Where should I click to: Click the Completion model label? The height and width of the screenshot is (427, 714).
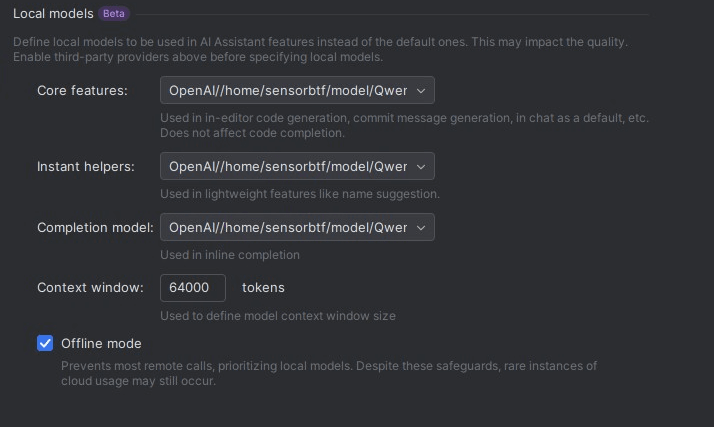95,228
